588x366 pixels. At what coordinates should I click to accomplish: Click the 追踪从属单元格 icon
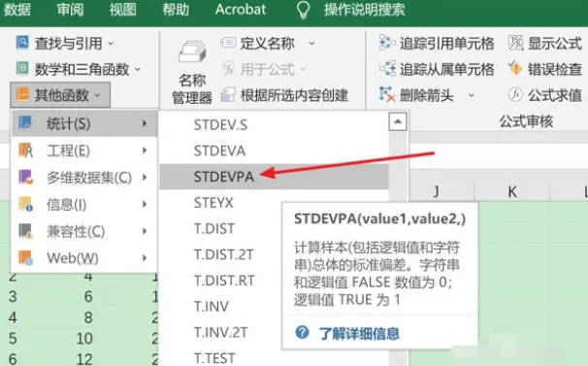(387, 69)
